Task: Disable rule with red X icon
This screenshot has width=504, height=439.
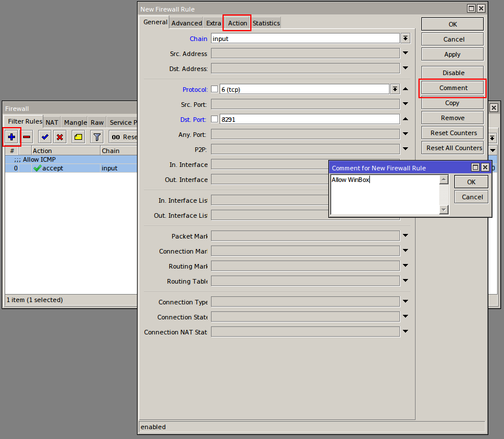Action: (59, 137)
